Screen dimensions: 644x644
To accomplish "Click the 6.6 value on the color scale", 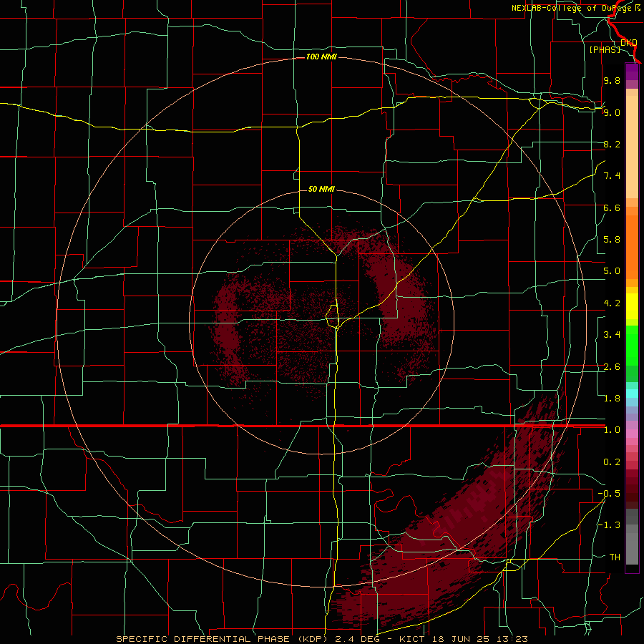I will 612,208.
